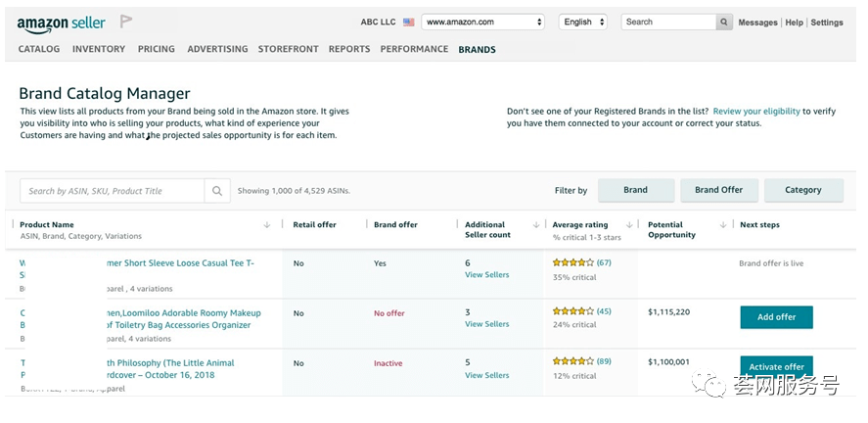Screen dimensions: 868x423
Task: Click the 'Inactive' brand offer status
Action: click(388, 363)
